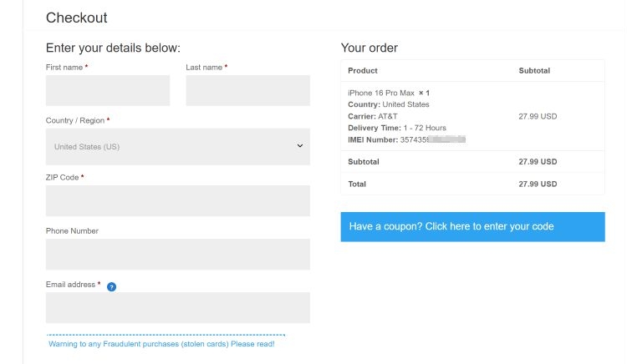Click the 'Enter your details below' heading
Viewport: 627px width, 364px height.
click(x=113, y=48)
